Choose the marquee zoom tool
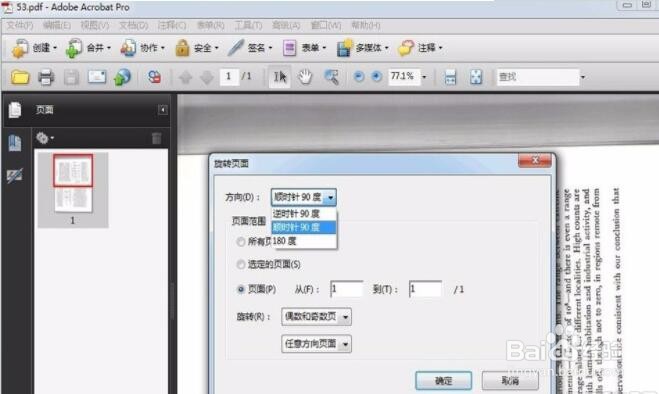Image resolution: width=659 pixels, height=394 pixels. pos(331,77)
